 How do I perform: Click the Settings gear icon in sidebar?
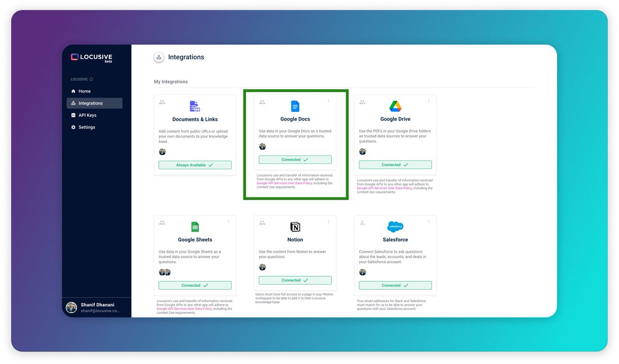tap(73, 127)
